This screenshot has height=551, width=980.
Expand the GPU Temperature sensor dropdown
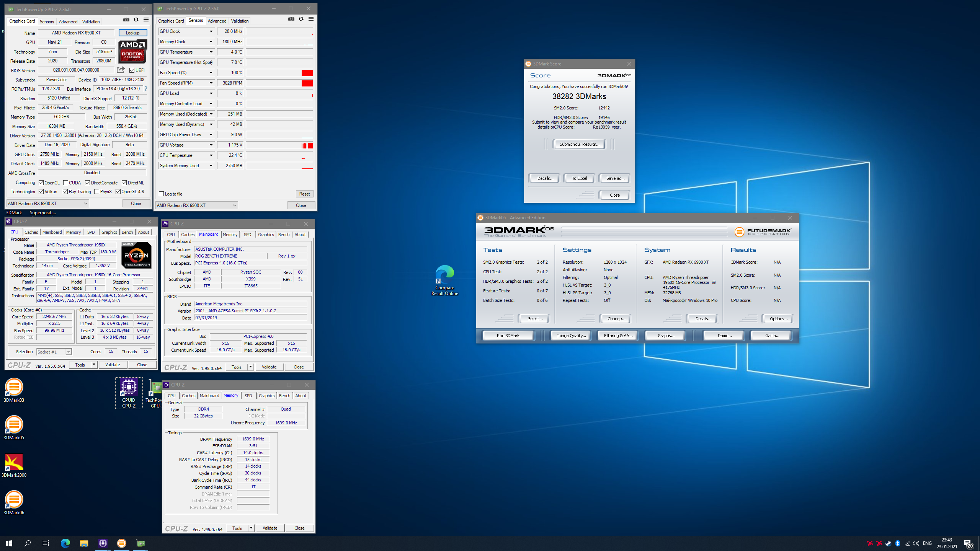pos(211,52)
